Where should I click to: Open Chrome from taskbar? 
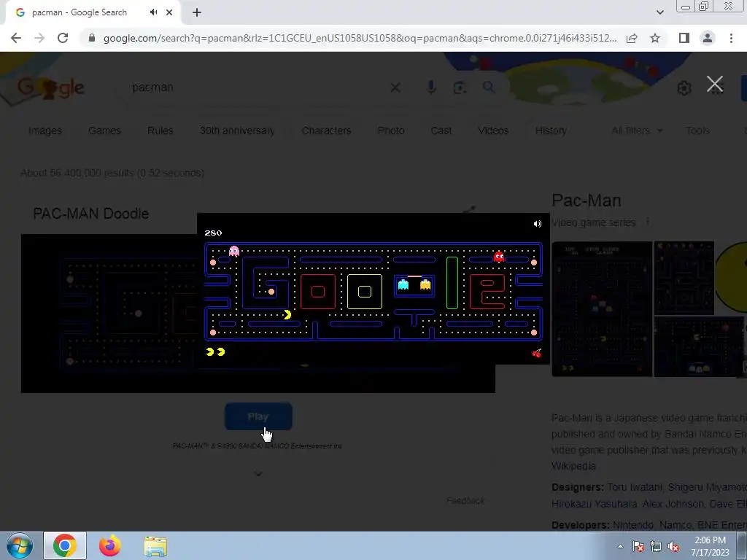(x=65, y=545)
